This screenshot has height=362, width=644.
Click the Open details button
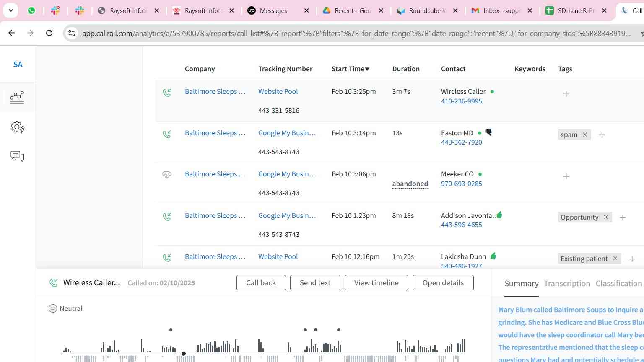[x=443, y=283]
